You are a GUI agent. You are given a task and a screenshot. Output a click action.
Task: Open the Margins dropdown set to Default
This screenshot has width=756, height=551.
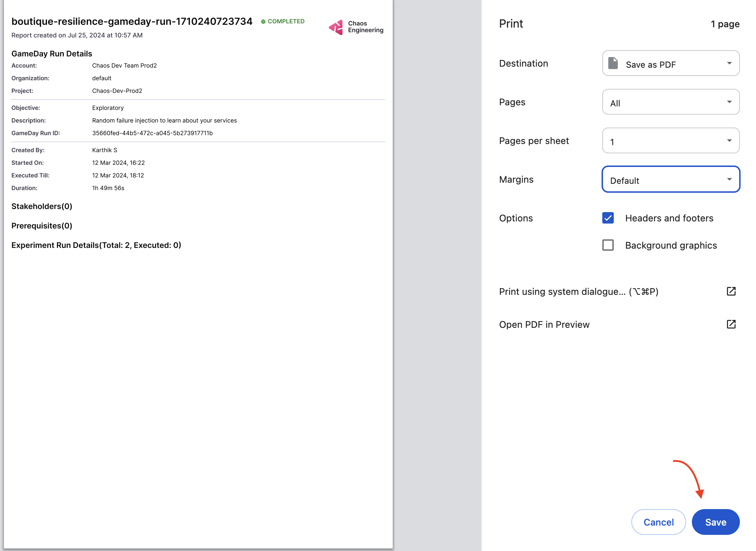tap(671, 179)
